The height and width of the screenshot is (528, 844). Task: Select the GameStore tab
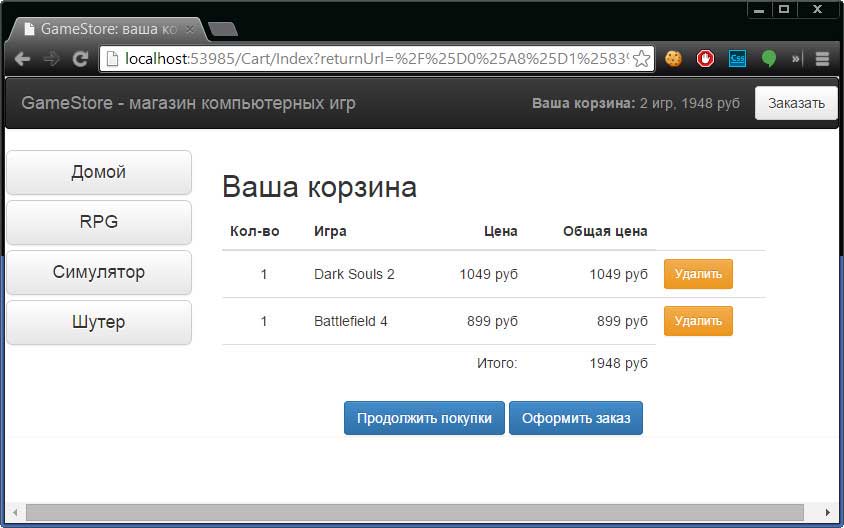pyautogui.click(x=108, y=29)
